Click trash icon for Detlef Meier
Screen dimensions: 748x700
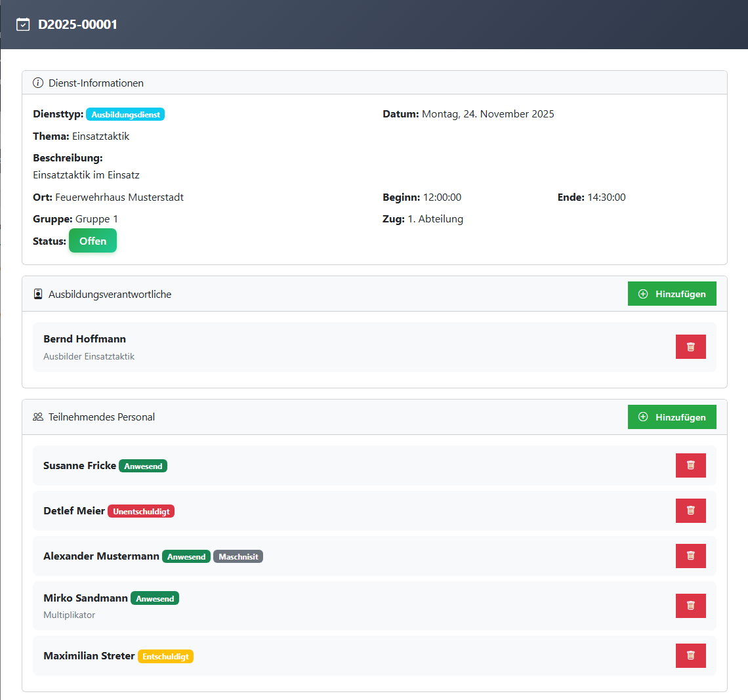(x=690, y=510)
